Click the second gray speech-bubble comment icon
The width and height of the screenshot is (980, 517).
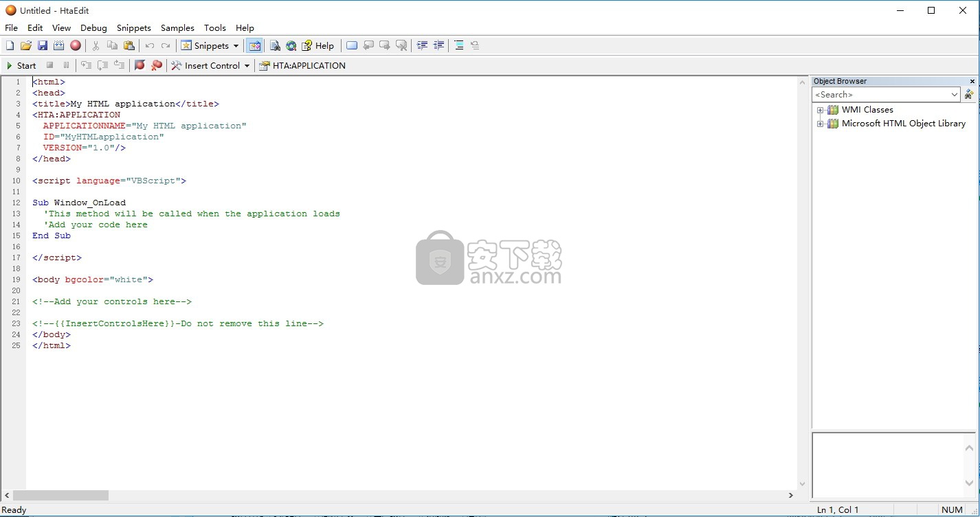[x=385, y=46]
